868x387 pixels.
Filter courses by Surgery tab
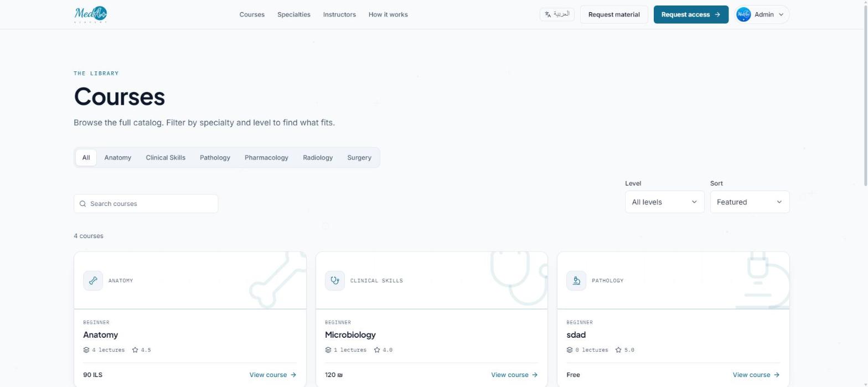point(359,158)
